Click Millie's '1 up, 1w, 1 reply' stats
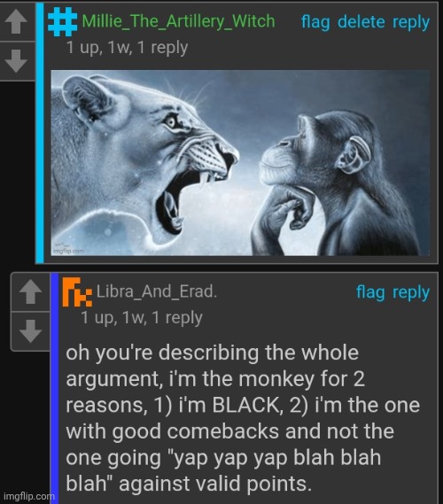 click(x=127, y=48)
